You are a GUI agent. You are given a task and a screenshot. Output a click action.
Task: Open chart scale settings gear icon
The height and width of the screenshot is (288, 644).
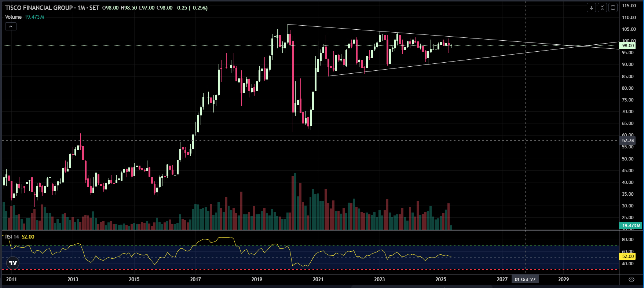[631, 279]
